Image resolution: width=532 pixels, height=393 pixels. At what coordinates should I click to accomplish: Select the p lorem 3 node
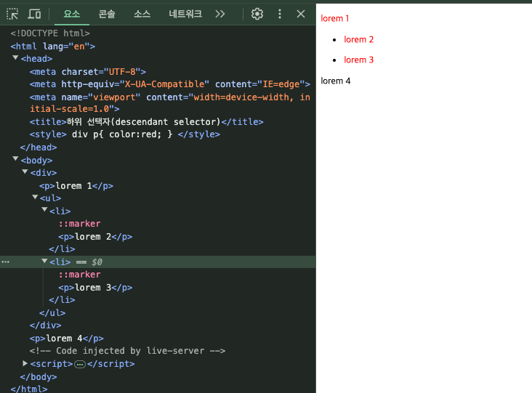click(x=95, y=288)
